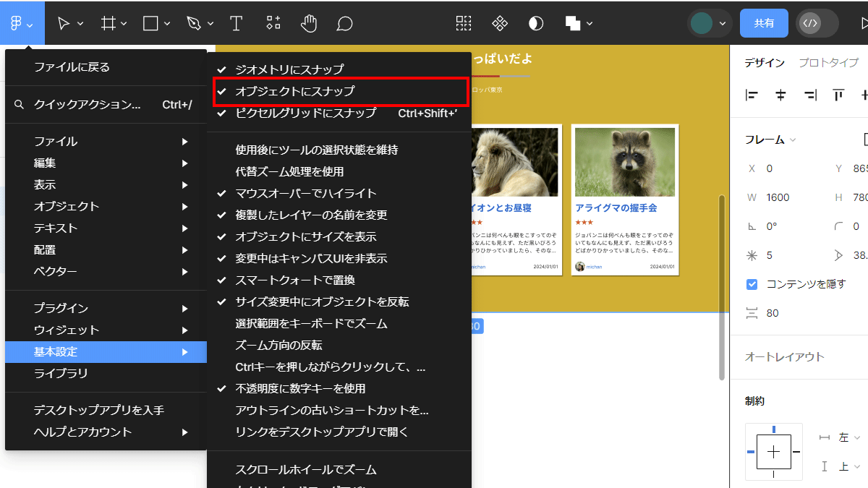Click the user avatar circle

tap(702, 23)
